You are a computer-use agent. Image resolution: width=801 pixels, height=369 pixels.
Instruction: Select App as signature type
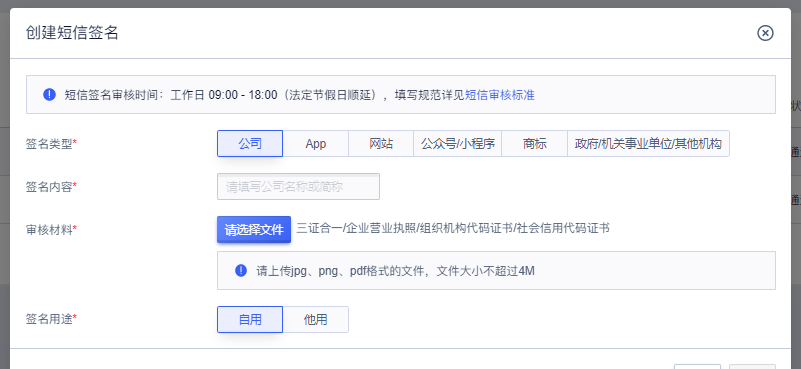(x=316, y=144)
